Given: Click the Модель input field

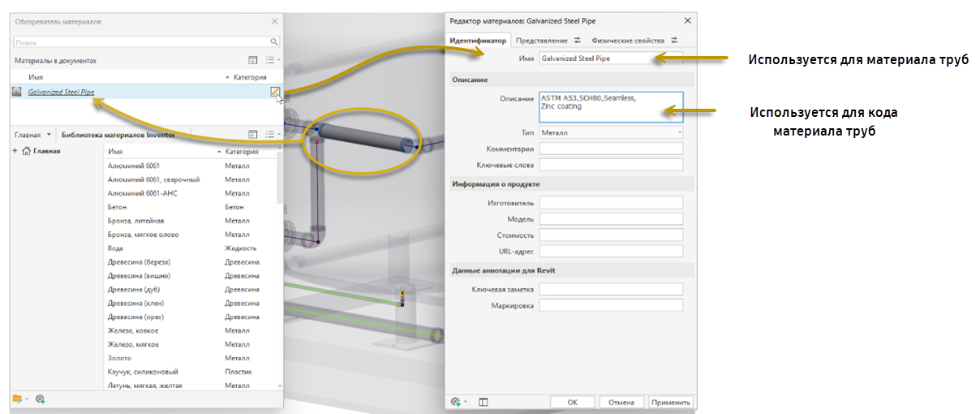Looking at the screenshot, I should coord(611,219).
